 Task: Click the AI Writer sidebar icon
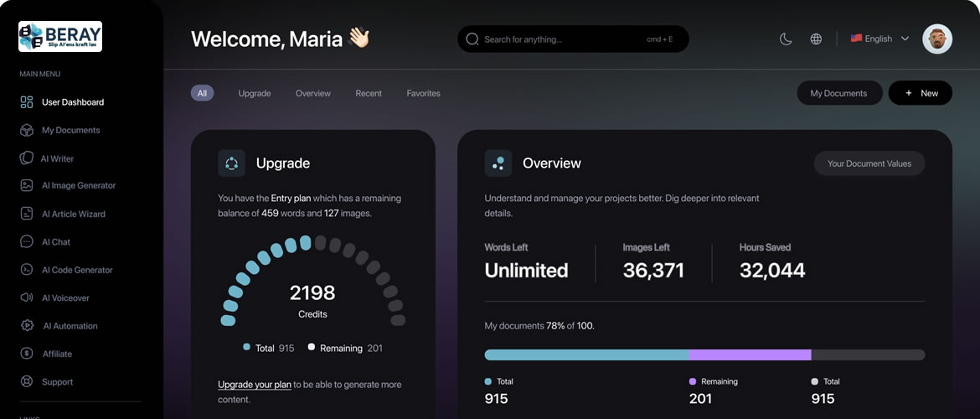pos(26,158)
